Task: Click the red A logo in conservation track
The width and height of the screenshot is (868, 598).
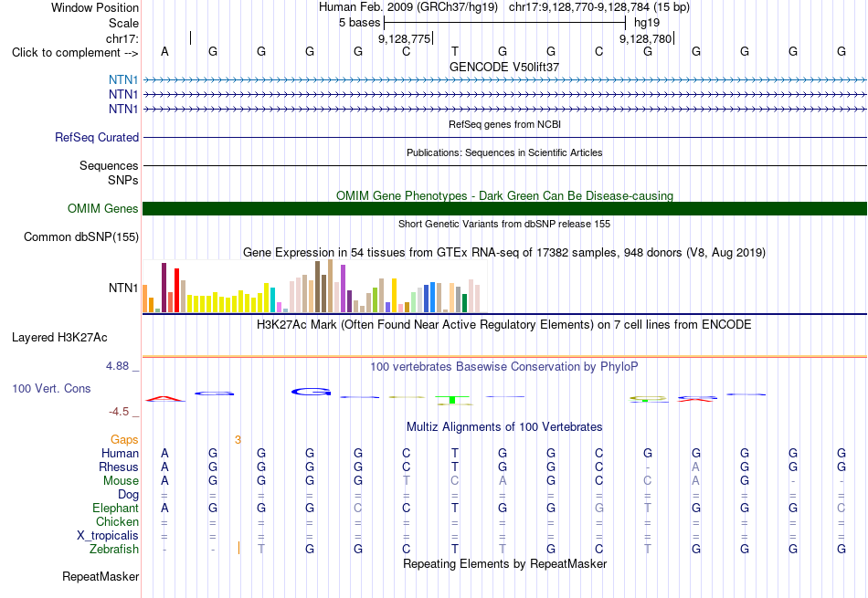Action: [164, 398]
